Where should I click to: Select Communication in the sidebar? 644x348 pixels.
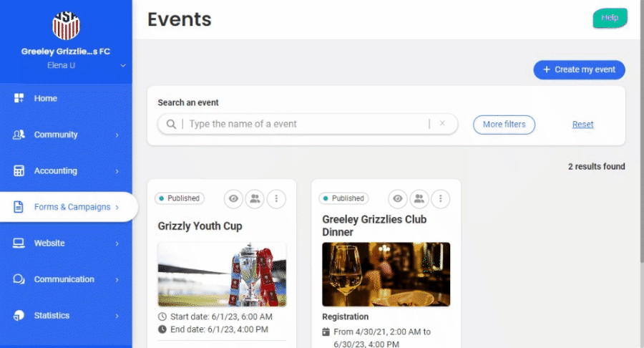pos(64,279)
